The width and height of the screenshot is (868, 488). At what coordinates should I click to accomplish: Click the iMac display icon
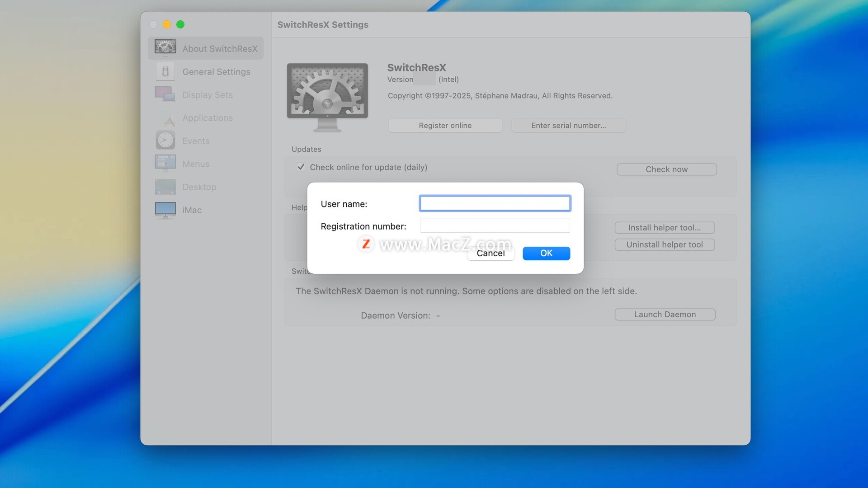point(165,210)
